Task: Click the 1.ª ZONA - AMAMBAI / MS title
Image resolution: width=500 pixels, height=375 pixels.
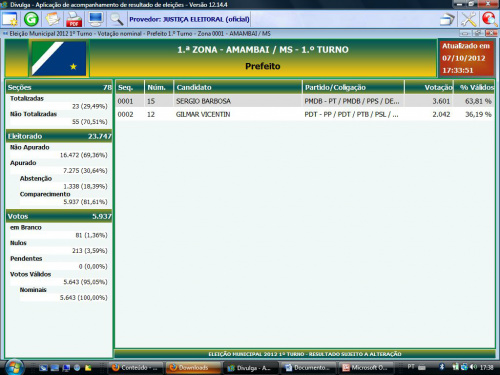Action: tap(263, 50)
